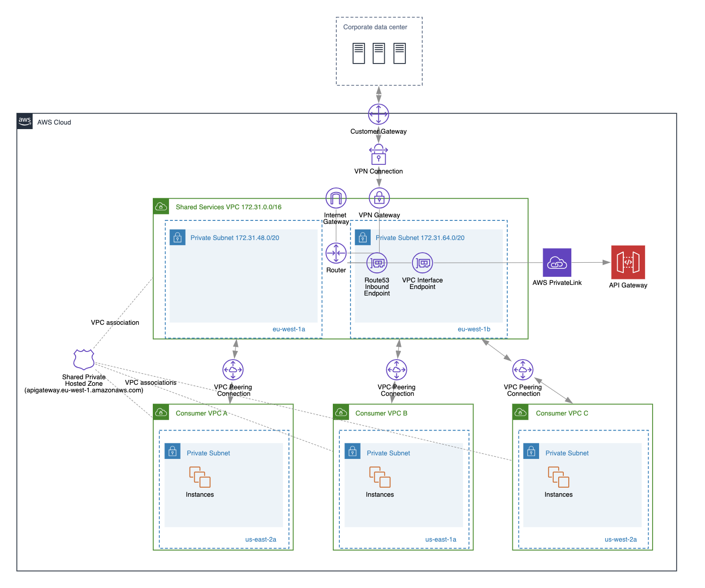This screenshot has height=588, width=705.
Task: Select the left server icon in Corporate data center
Action: [359, 53]
